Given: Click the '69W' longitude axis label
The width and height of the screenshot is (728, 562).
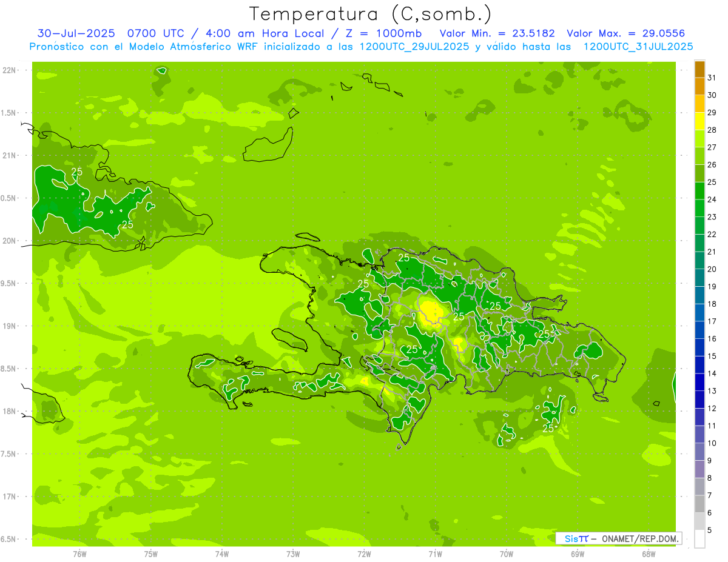Looking at the screenshot, I should point(578,554).
